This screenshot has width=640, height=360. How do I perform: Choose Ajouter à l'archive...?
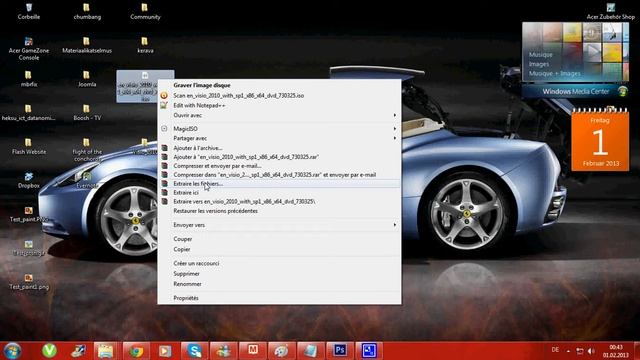point(279,148)
